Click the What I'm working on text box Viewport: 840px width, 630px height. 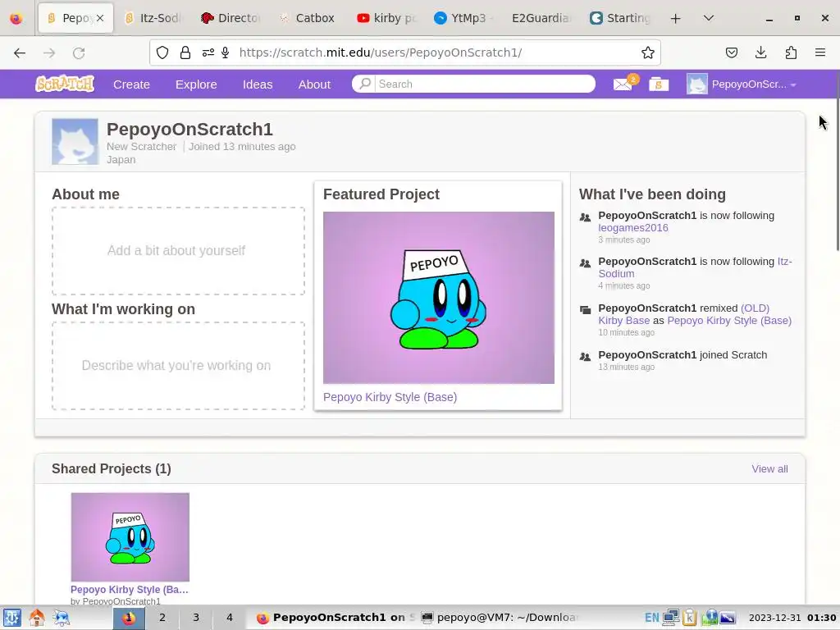point(178,366)
